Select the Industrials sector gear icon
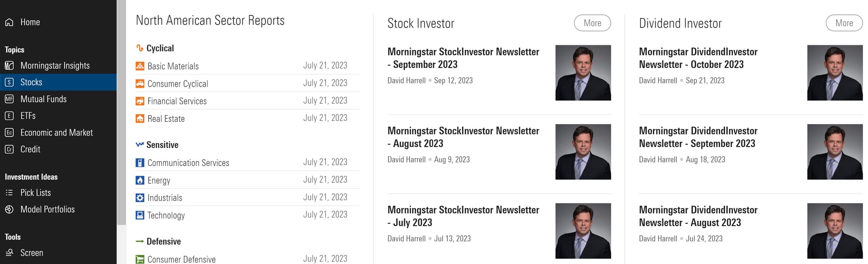This screenshot has width=868, height=264. 140,198
